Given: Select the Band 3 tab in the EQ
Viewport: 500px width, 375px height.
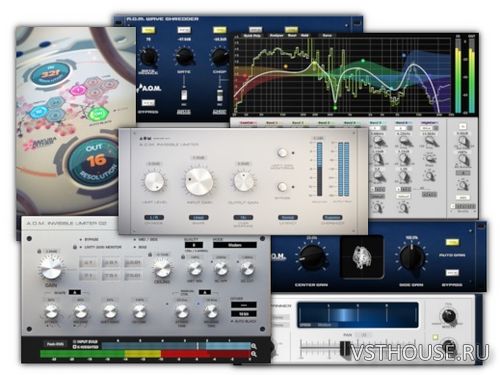Looking at the screenshot, I should [x=324, y=123].
